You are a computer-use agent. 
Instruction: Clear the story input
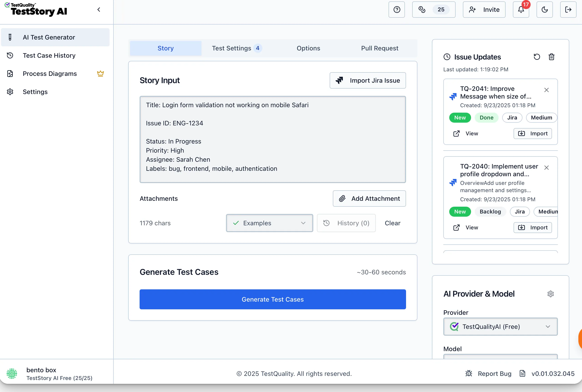tap(392, 223)
